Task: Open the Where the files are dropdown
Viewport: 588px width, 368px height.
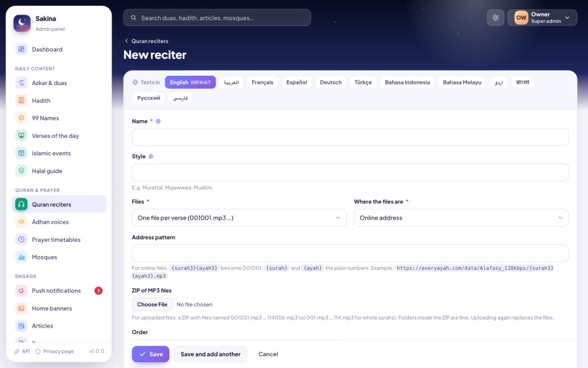Action: coord(461,218)
